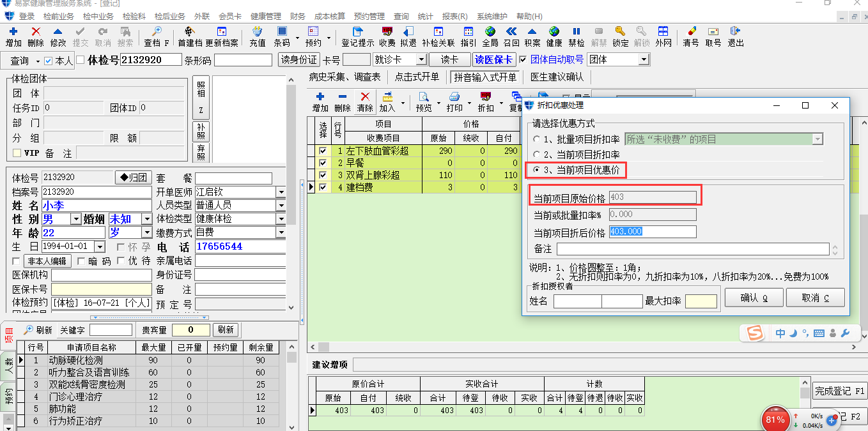Image resolution: width=868 pixels, height=431 pixels.
Task: Click the 当前项目折后价格 input field
Action: pyautogui.click(x=652, y=232)
